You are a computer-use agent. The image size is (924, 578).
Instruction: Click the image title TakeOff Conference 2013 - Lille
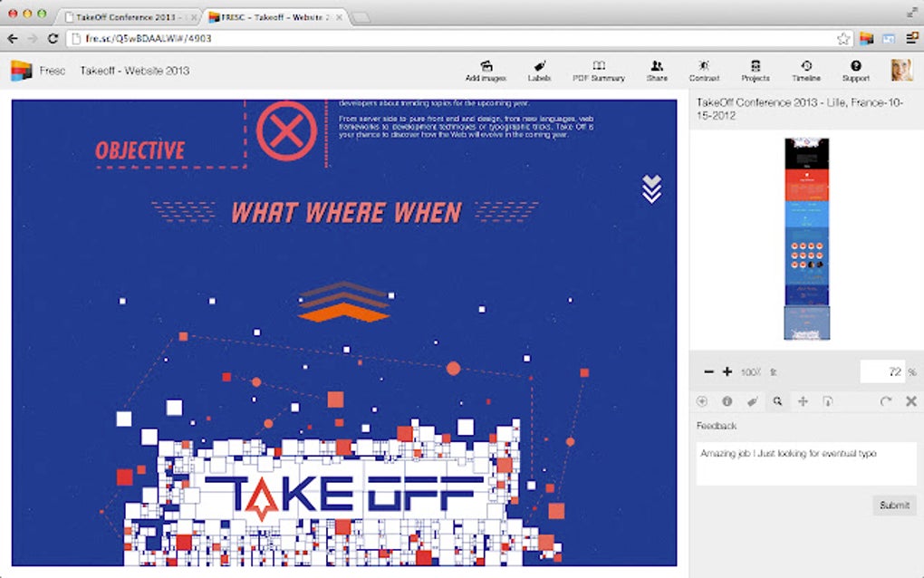(800, 109)
